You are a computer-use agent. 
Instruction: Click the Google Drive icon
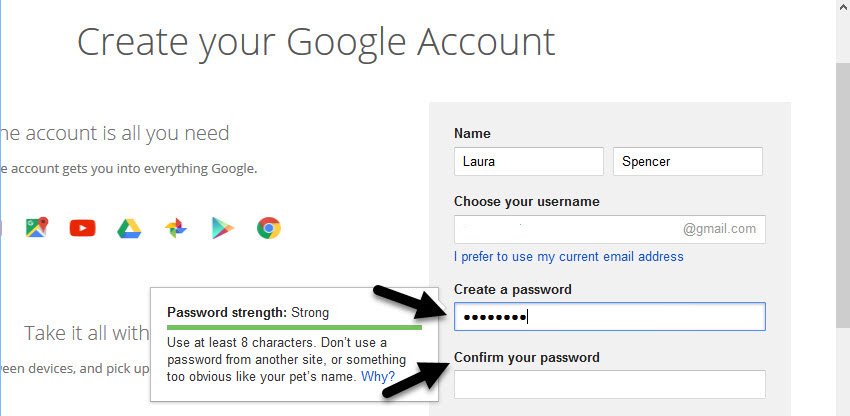tap(129, 228)
